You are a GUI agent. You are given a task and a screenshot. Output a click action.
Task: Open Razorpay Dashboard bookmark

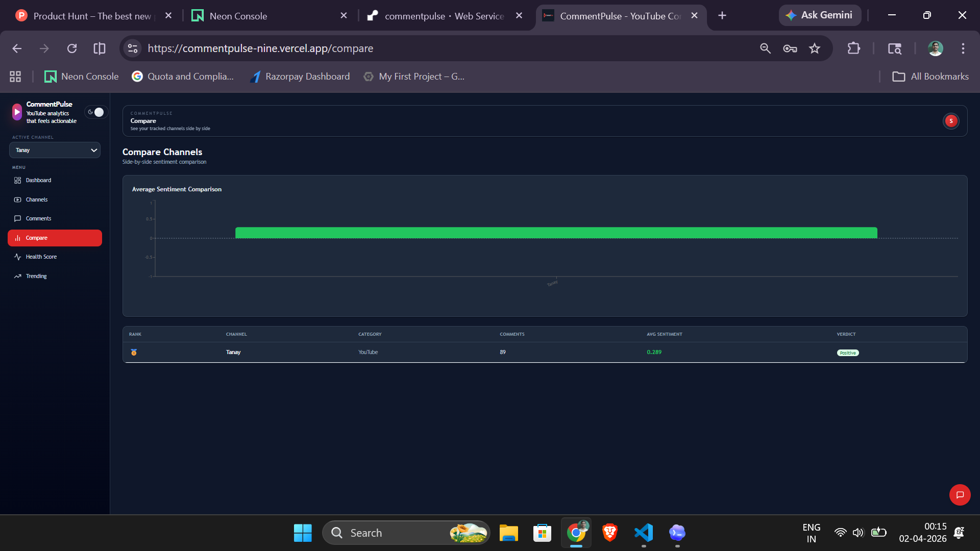click(x=300, y=77)
